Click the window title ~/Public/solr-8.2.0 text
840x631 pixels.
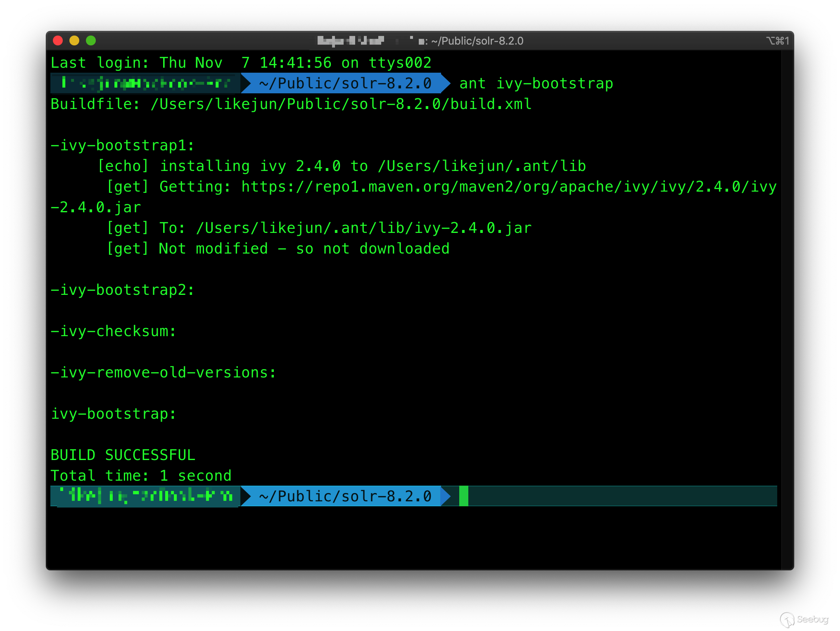477,41
